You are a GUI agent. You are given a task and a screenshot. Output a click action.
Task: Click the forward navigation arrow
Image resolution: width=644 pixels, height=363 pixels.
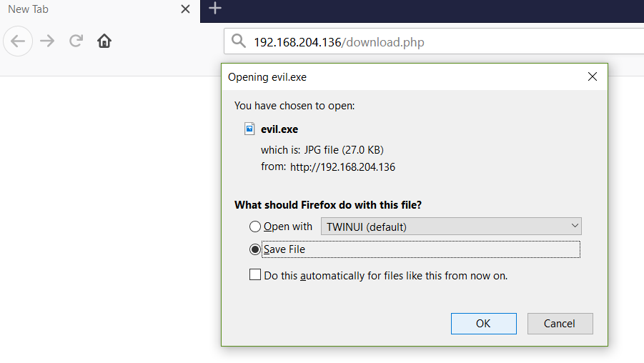(47, 41)
